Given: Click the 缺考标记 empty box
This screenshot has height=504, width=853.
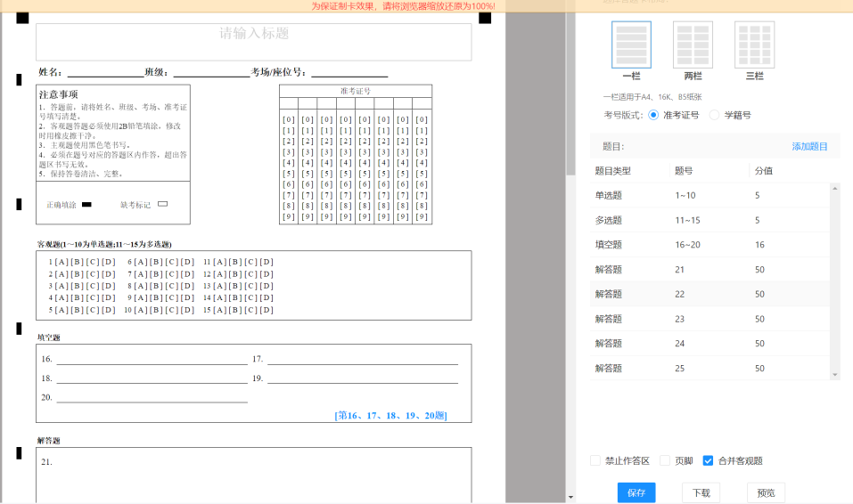Looking at the screenshot, I should 162,204.
